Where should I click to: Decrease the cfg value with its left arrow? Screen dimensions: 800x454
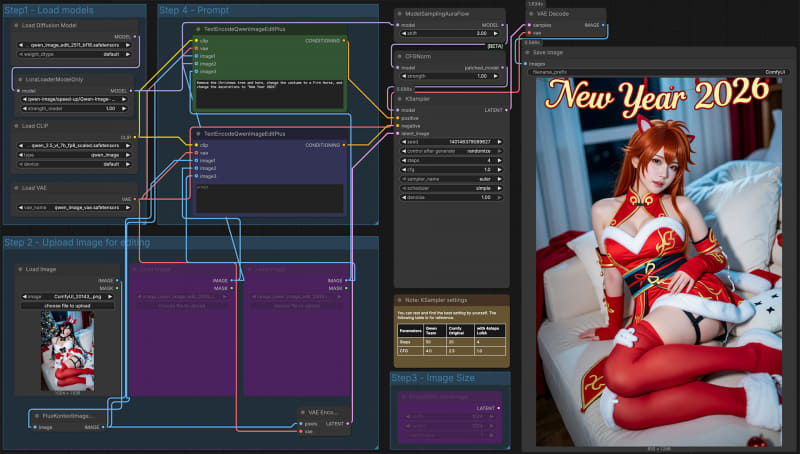pyautogui.click(x=404, y=169)
